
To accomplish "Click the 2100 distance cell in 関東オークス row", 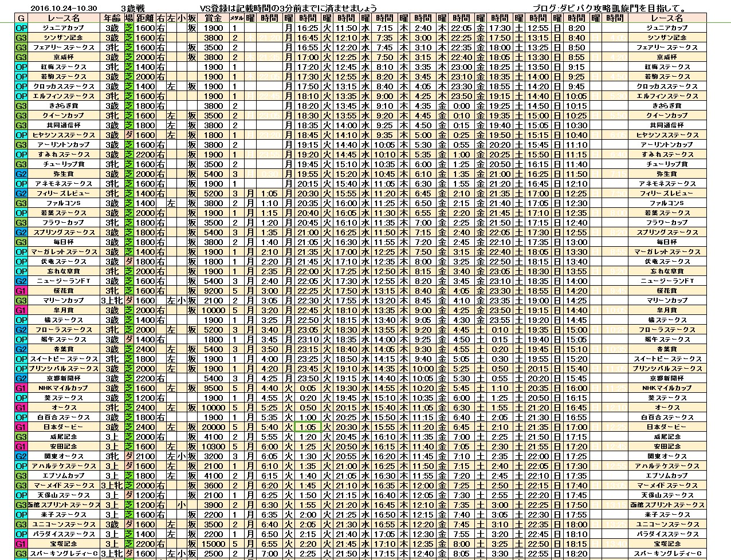I will [145, 456].
